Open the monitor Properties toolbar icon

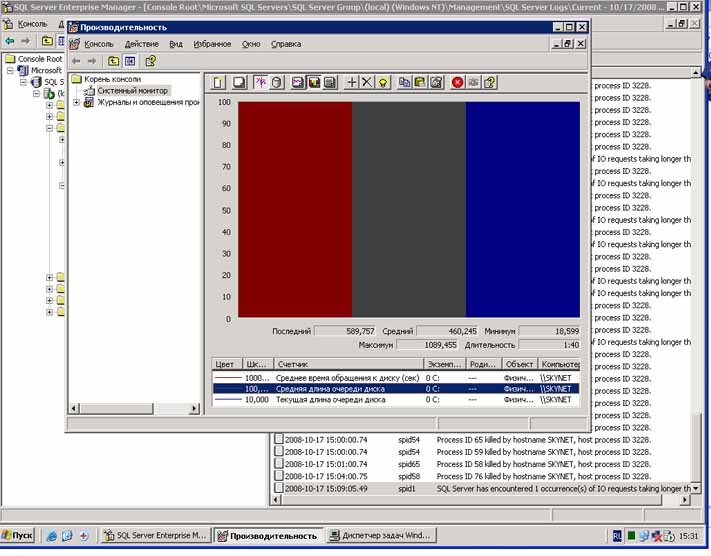point(436,82)
